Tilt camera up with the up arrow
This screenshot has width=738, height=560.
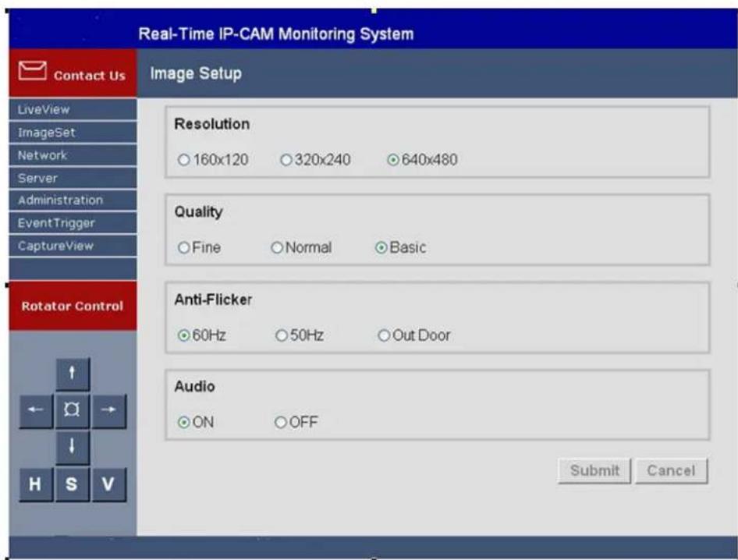tap(73, 374)
